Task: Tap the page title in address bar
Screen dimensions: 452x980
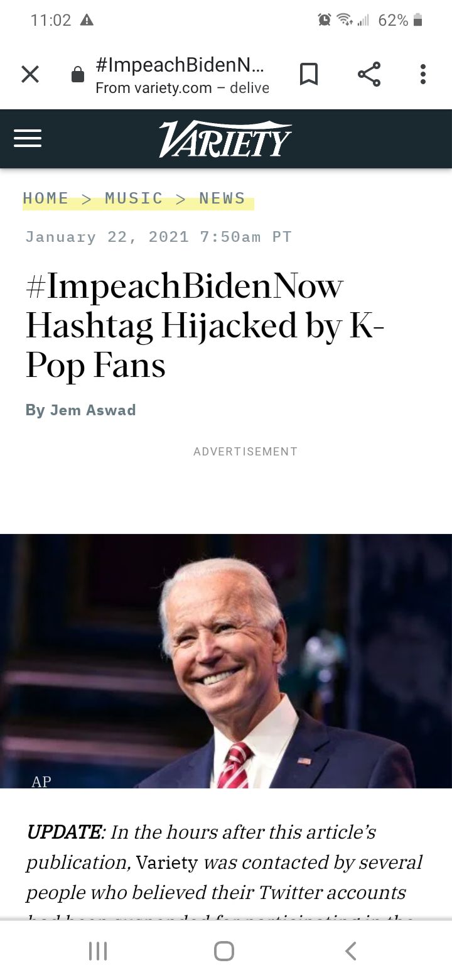Action: pyautogui.click(x=180, y=65)
